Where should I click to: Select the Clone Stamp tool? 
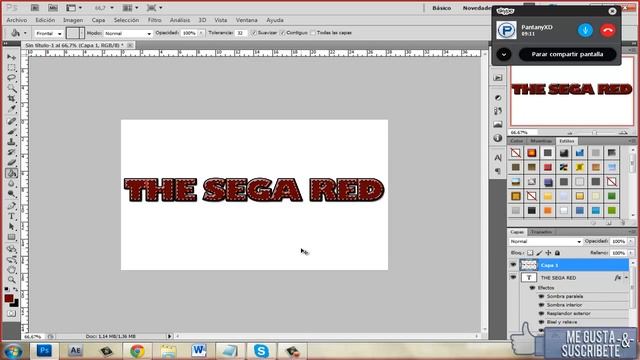(x=11, y=142)
